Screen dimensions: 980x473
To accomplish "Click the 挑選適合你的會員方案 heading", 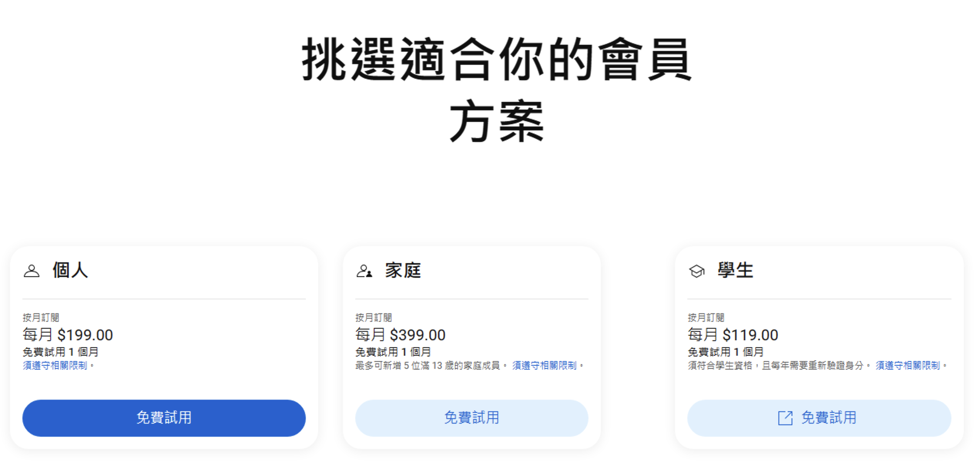I will click(497, 90).
